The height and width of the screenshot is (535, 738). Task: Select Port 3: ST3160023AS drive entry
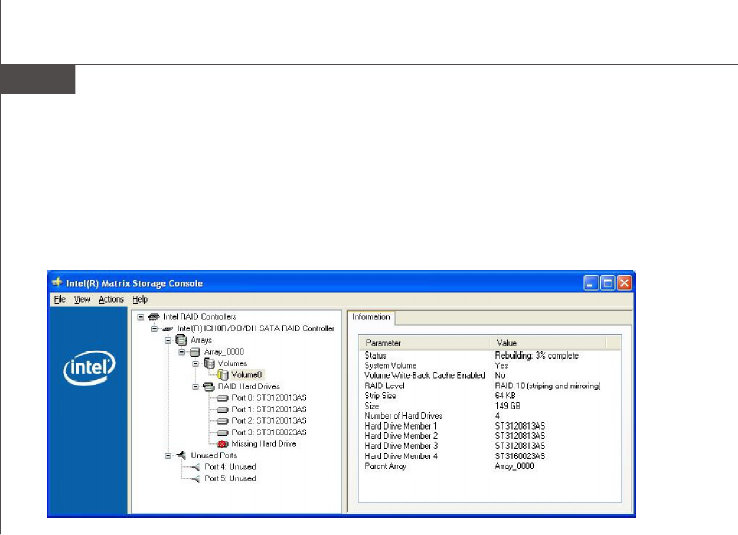269,432
